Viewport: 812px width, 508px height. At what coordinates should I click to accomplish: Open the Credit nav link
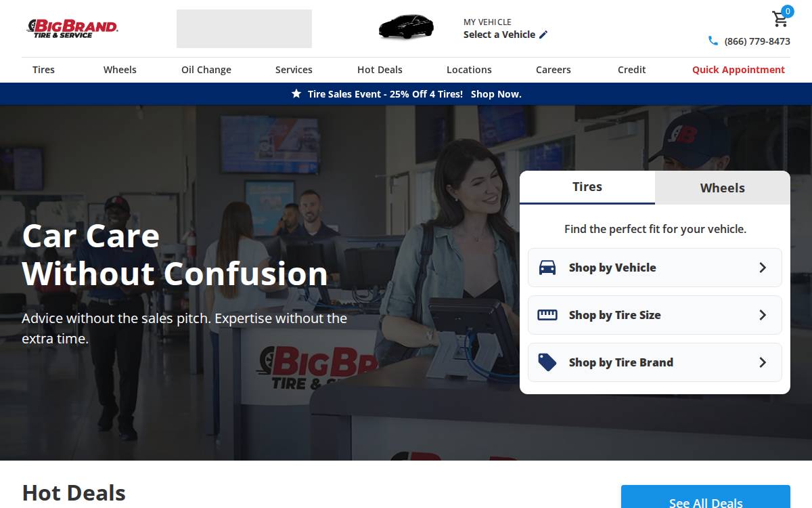(x=632, y=70)
